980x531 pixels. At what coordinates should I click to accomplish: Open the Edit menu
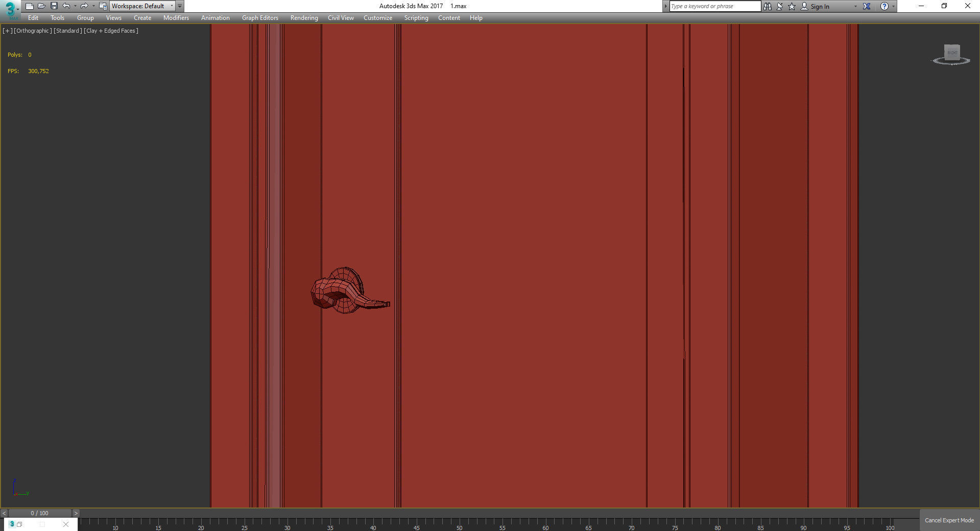(33, 18)
